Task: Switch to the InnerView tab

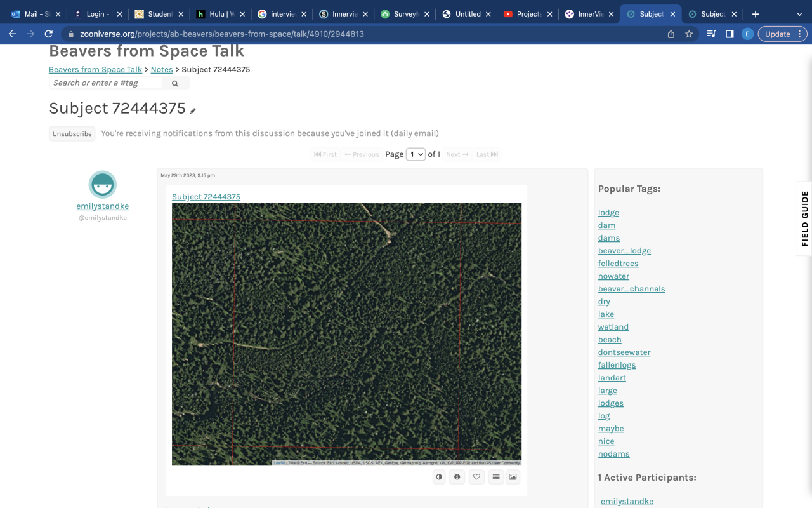Action: tap(587, 14)
